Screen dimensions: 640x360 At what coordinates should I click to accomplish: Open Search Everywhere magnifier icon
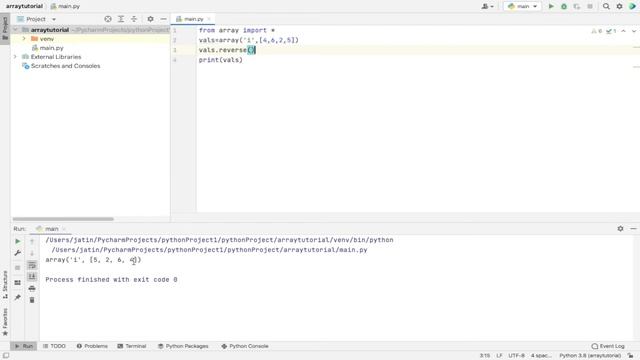606,6
